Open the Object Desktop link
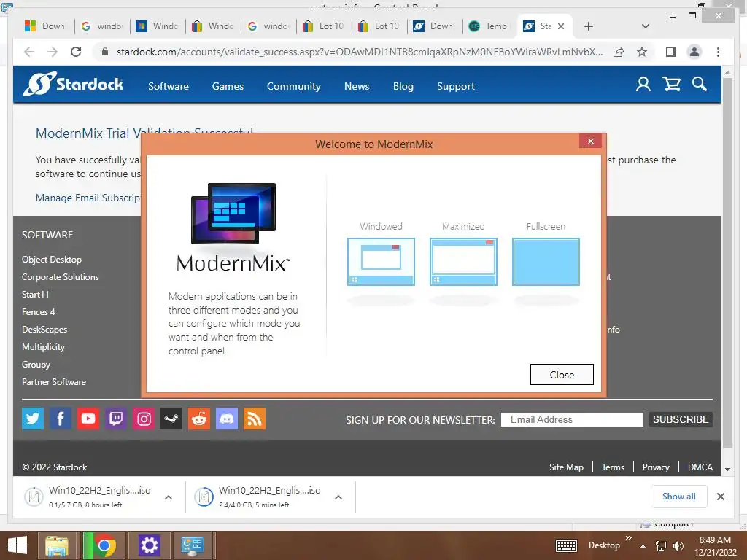Viewport: 747px width, 560px height. click(52, 260)
